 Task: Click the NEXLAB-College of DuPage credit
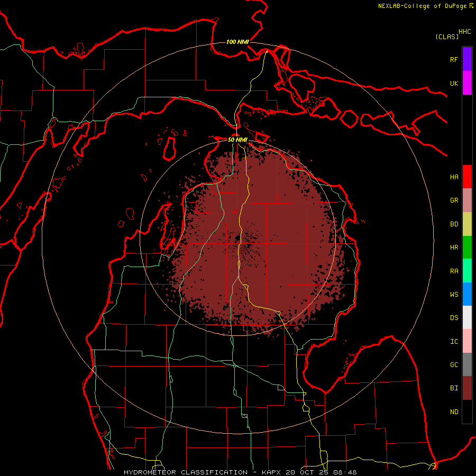pos(422,6)
